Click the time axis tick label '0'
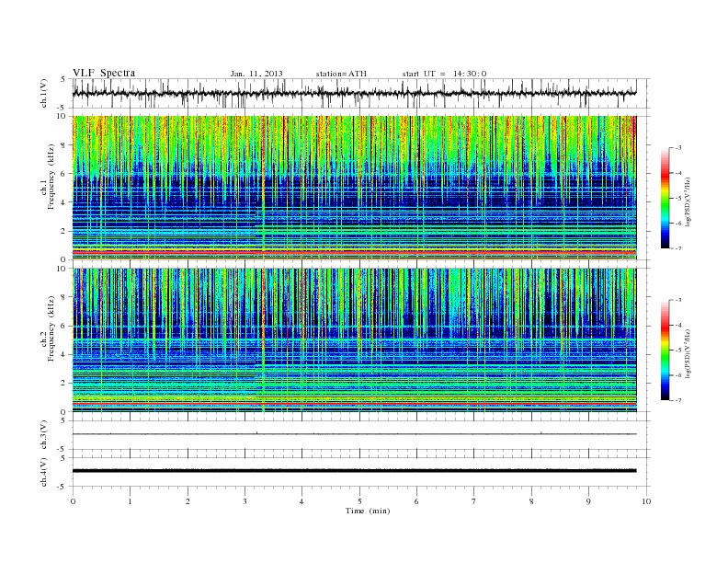Screen dimensions: 728x563 (73, 501)
